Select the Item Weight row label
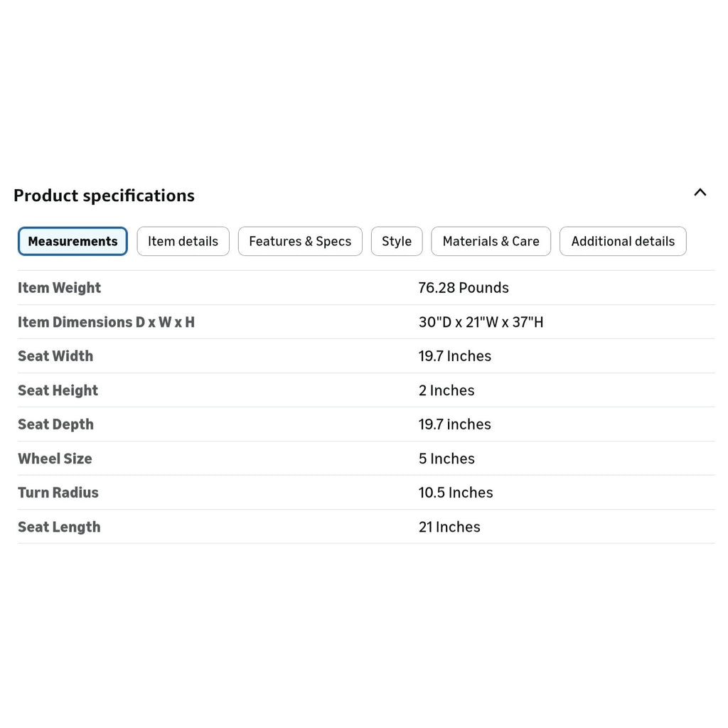This screenshot has width=728, height=728. pyautogui.click(x=60, y=288)
